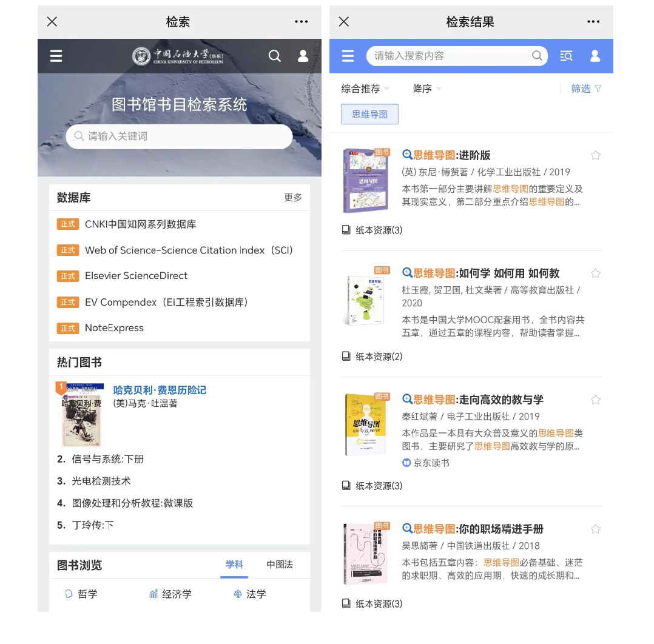Expand 降序 order dropdown
Screen dimensions: 654x644
click(x=426, y=89)
